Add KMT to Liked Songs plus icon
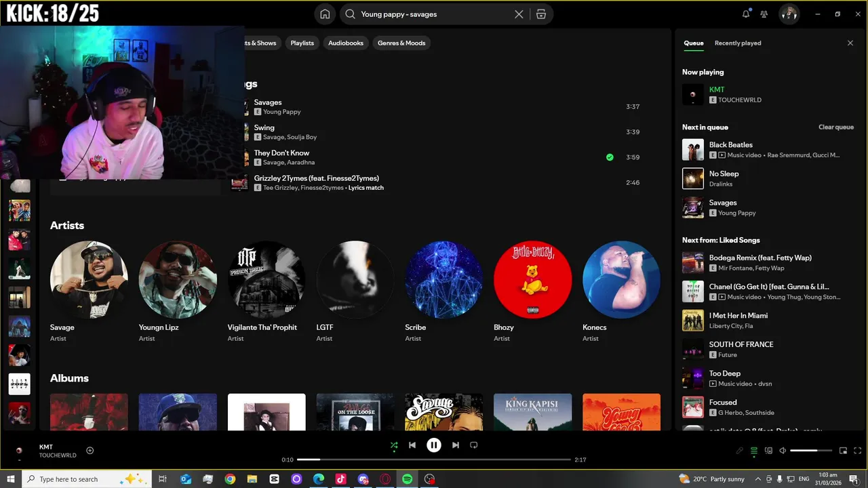 coord(90,451)
